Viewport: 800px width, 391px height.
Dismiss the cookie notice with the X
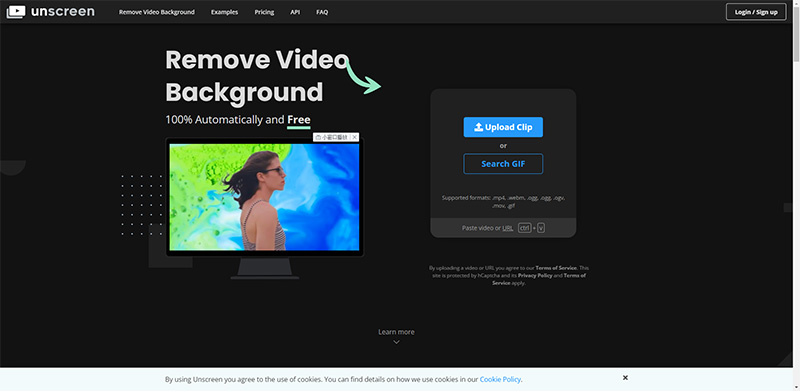point(625,378)
